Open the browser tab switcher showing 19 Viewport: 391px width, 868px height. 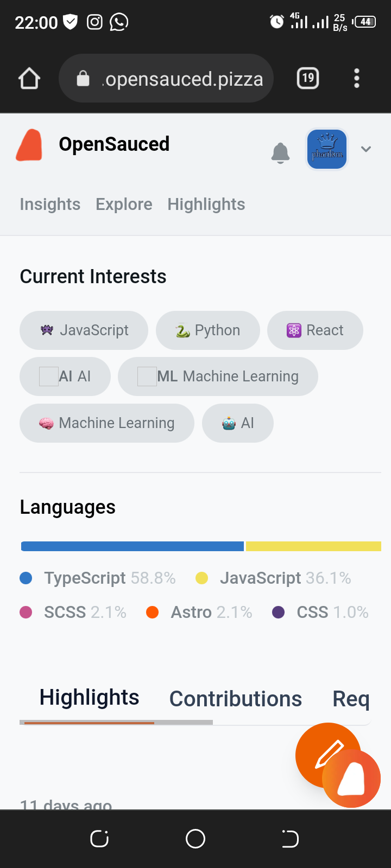307,78
